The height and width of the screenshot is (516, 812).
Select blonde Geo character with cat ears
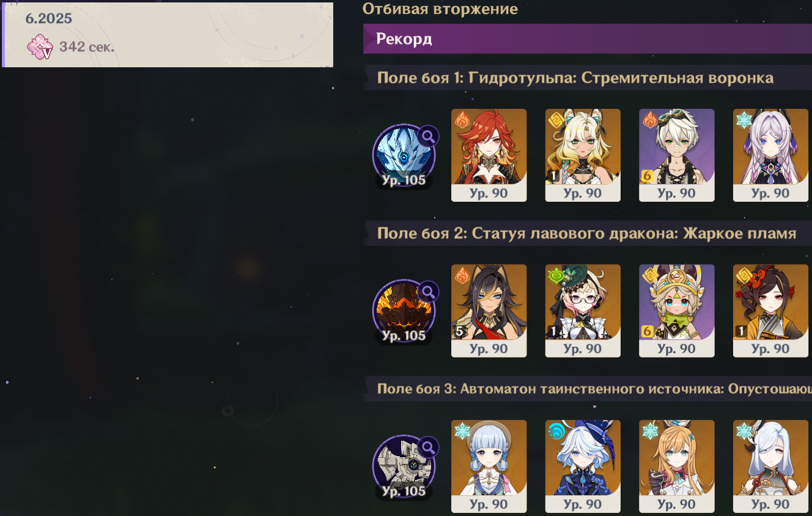[583, 155]
